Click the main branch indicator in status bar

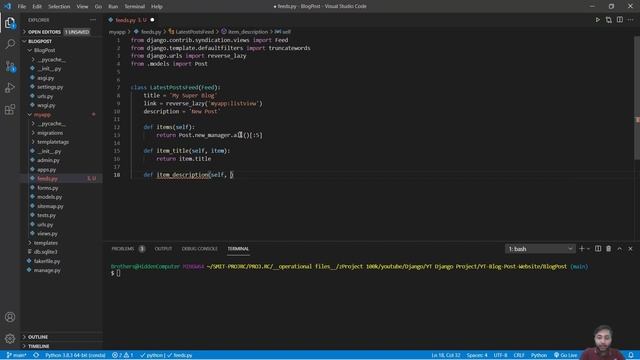coord(17,355)
